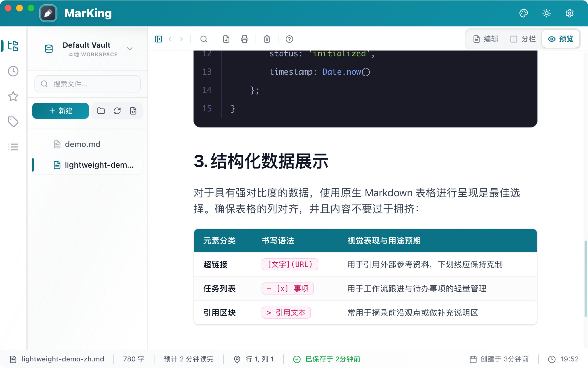Click the 新建 new file button
Screen dimensions: 588x368
61,111
